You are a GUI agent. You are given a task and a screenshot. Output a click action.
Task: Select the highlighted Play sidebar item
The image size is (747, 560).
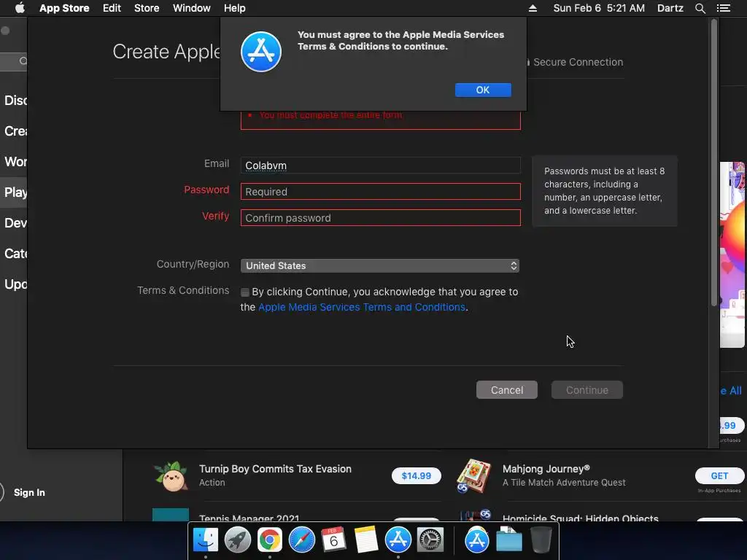tap(14, 192)
